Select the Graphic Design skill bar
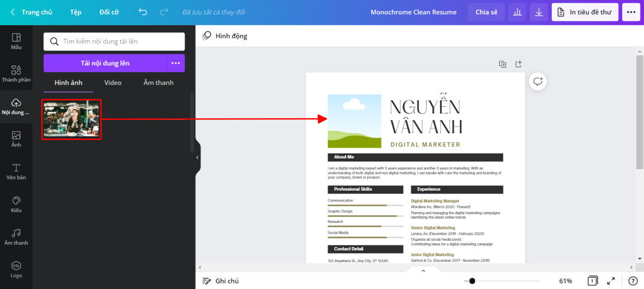The image size is (644, 289). [x=365, y=216]
